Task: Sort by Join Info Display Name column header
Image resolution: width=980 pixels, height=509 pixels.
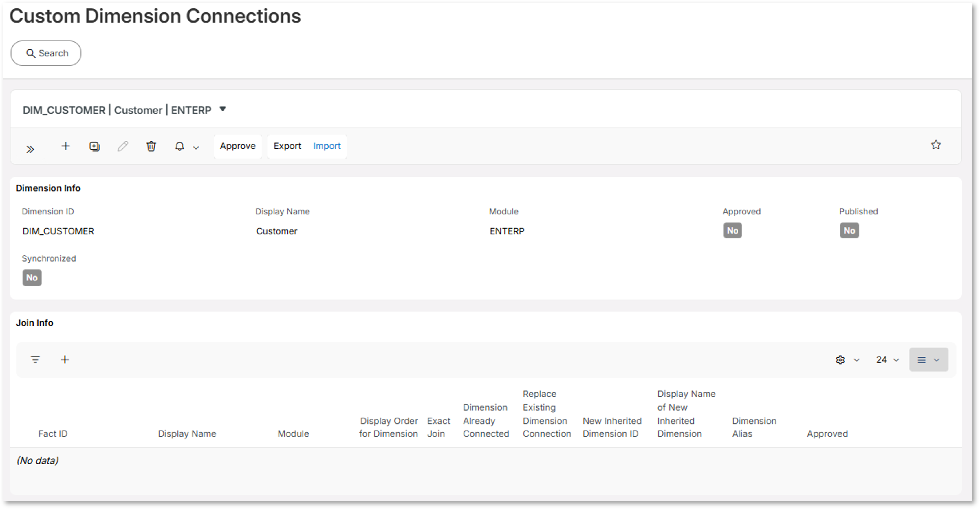Action: (187, 434)
